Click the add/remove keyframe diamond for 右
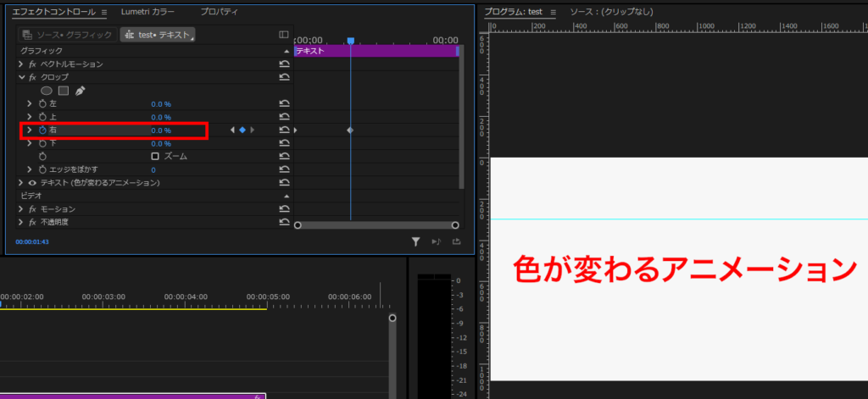 pyautogui.click(x=242, y=130)
